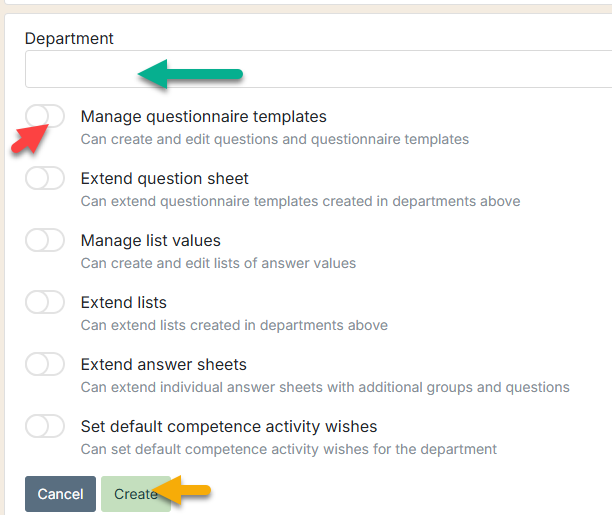Select the Manage questionnaire templates label text
The height and width of the screenshot is (515, 612).
point(203,116)
